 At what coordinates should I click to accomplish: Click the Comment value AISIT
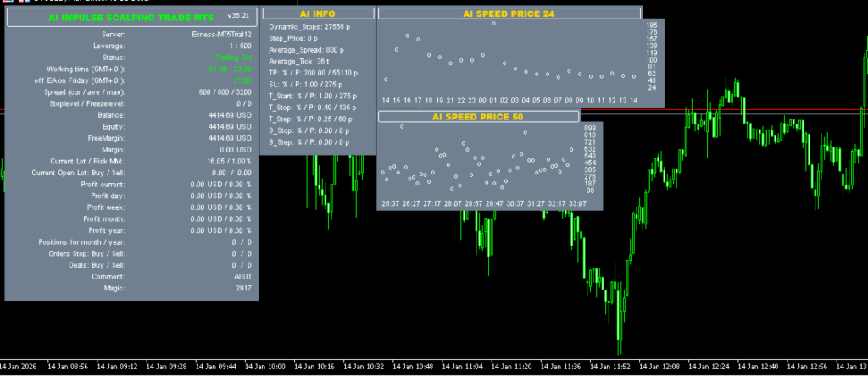pyautogui.click(x=242, y=276)
